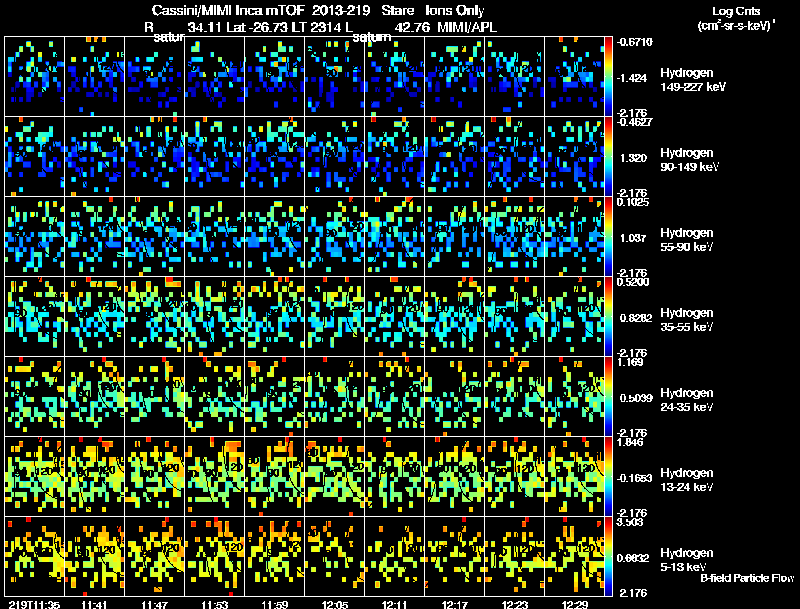Click the '11:53' time label

[214, 605]
